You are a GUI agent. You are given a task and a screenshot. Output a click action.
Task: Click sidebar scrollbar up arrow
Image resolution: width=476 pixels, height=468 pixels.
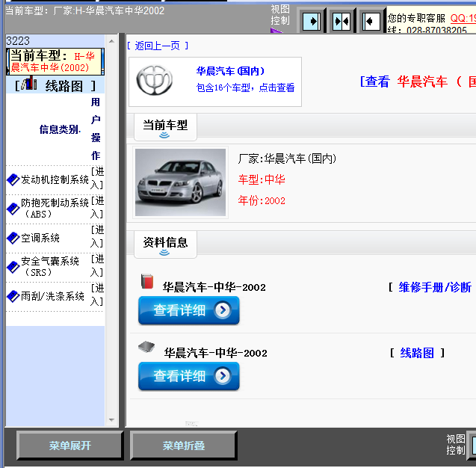point(111,41)
